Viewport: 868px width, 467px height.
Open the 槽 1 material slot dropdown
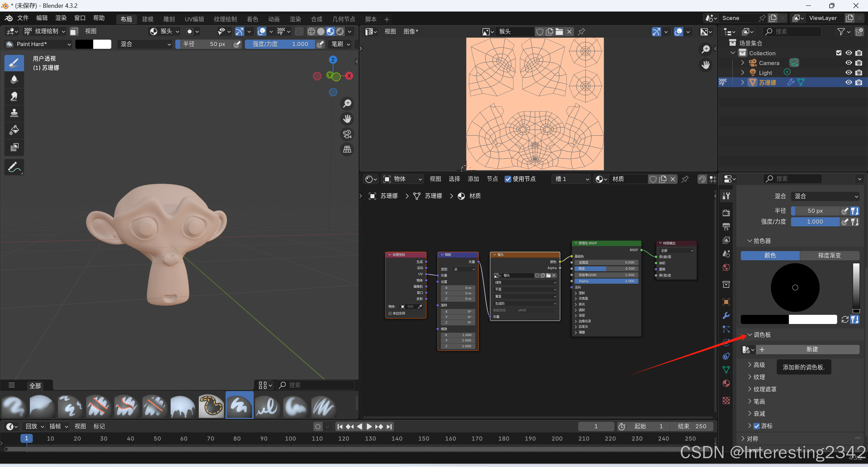tap(572, 179)
